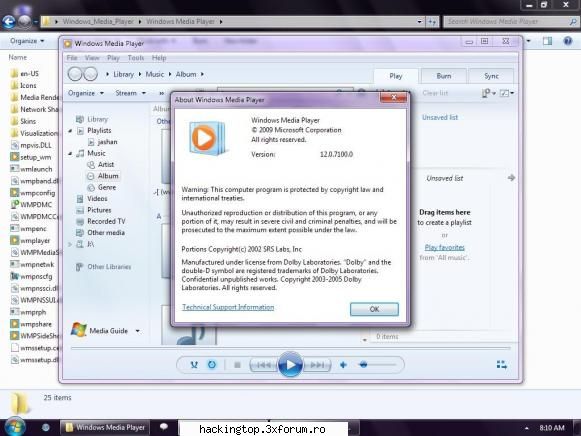Select Other Libraries in navigation pane
Screen dimensions: 581x436
pyautogui.click(x=109, y=267)
